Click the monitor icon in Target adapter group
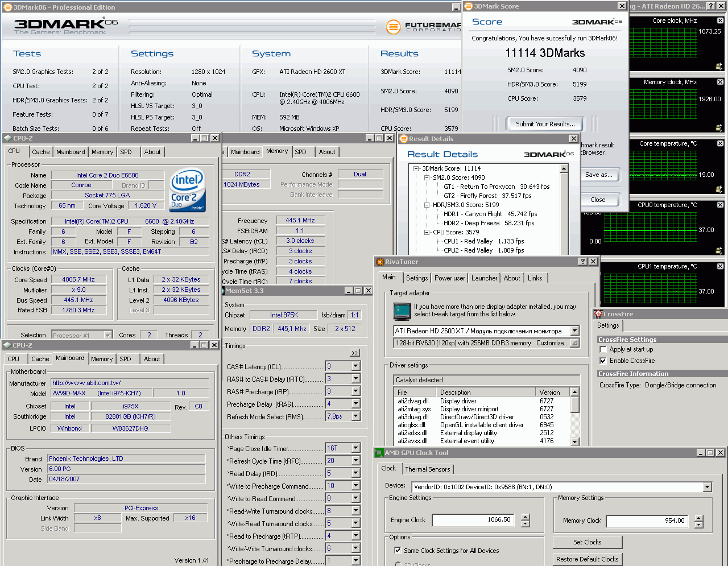The height and width of the screenshot is (566, 728). point(402,312)
